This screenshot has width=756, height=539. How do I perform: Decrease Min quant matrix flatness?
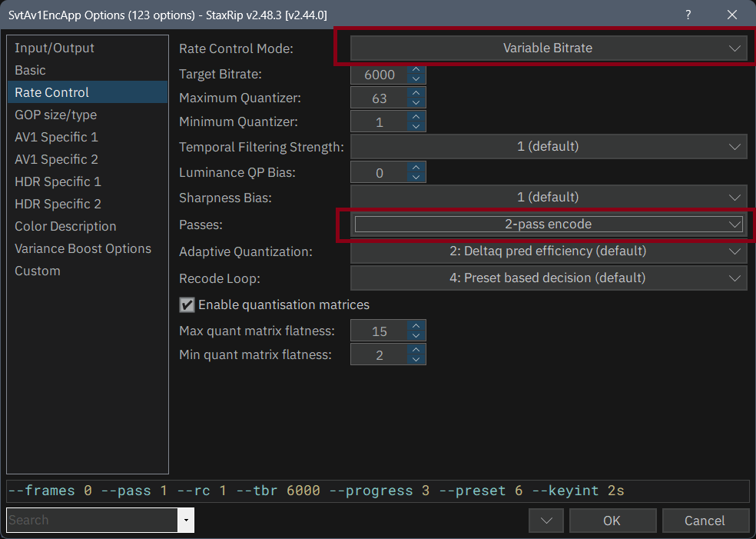tap(416, 359)
